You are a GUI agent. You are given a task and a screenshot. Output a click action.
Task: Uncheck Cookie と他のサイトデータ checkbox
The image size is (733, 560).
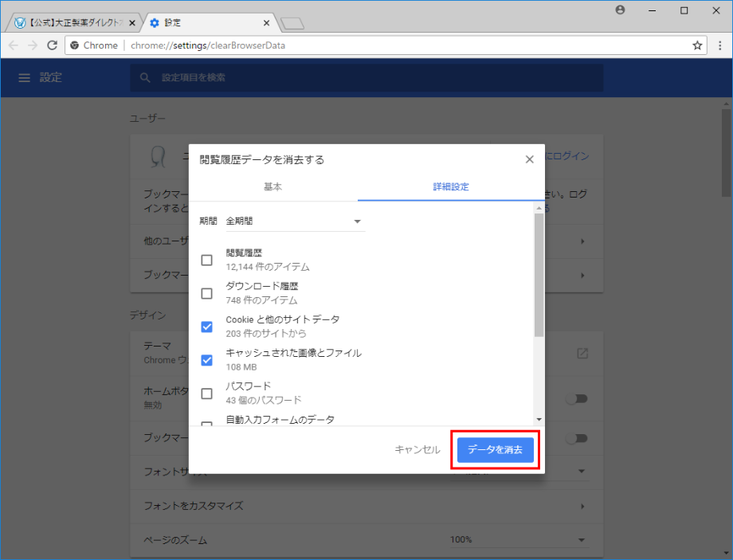(x=206, y=327)
